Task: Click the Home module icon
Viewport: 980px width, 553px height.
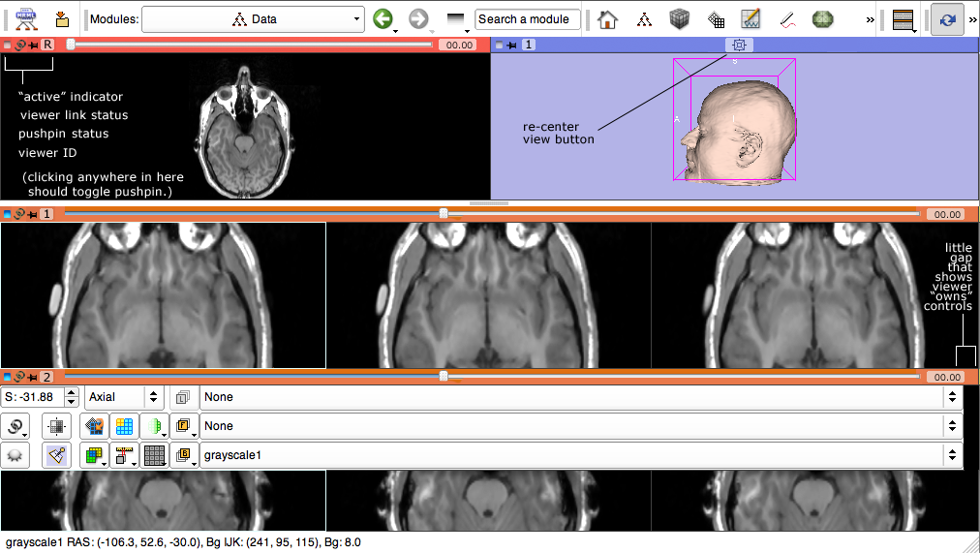Action: 607,19
